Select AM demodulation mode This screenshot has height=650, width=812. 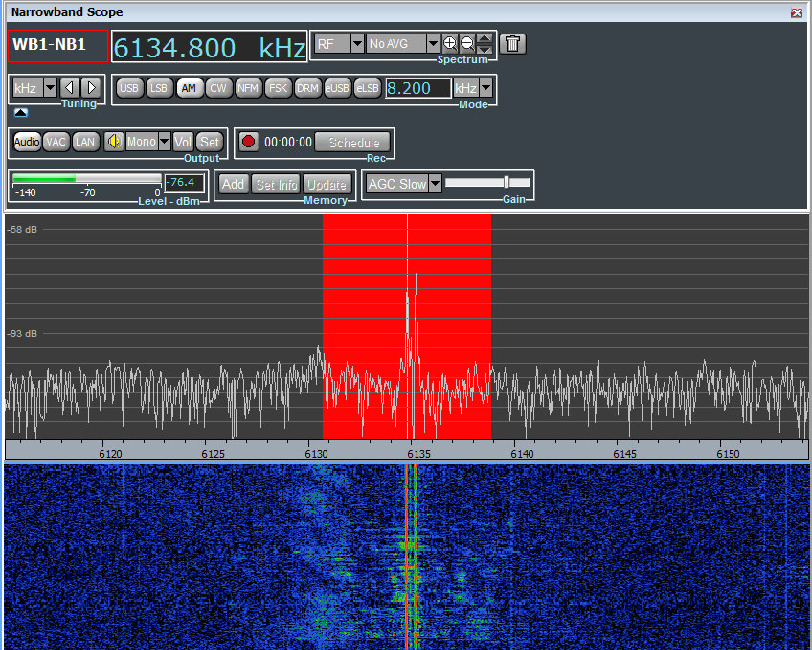pos(189,88)
